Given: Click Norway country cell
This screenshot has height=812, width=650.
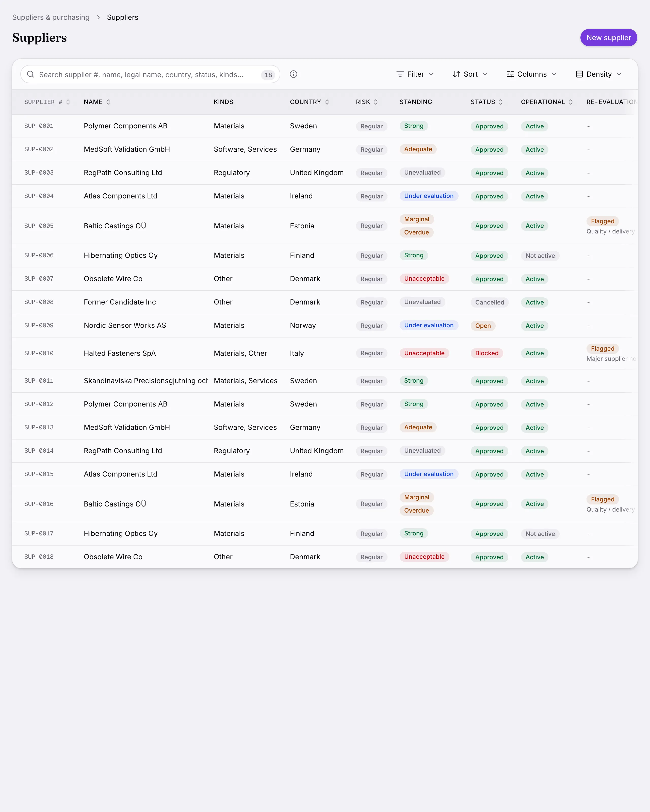Looking at the screenshot, I should [303, 325].
